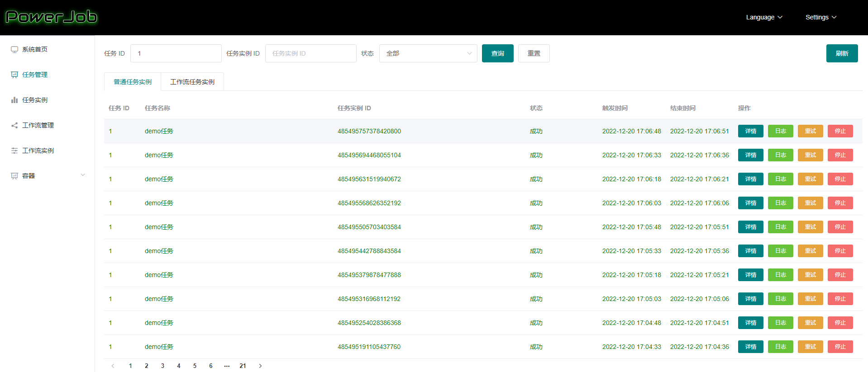Click 重试 for instance 485495631519940672

tap(811, 179)
